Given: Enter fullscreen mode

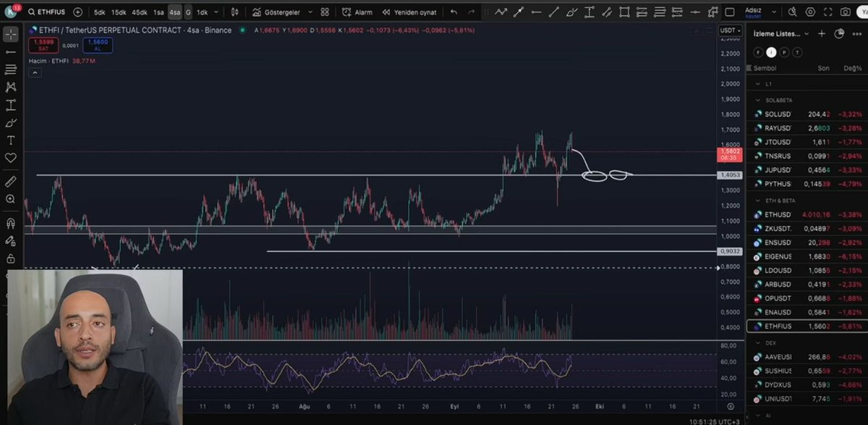Looking at the screenshot, I should (828, 12).
